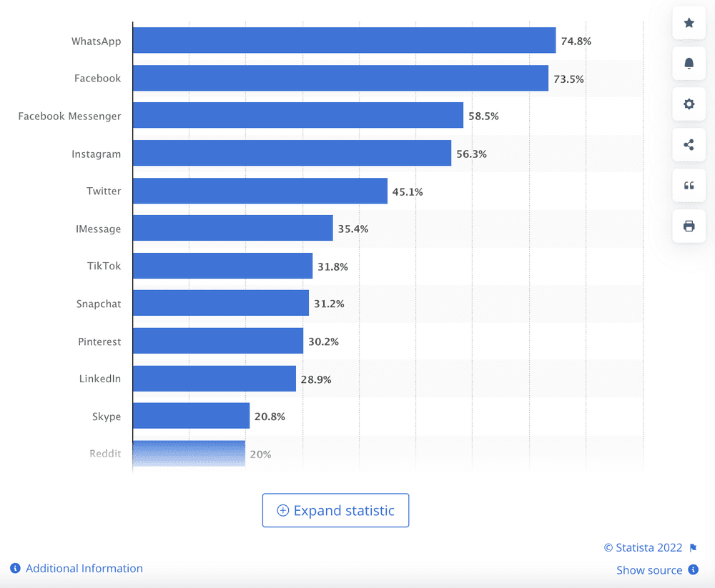This screenshot has height=588, width=715.
Task: Click the plus icon in Expand statistic
Action: coord(282,510)
